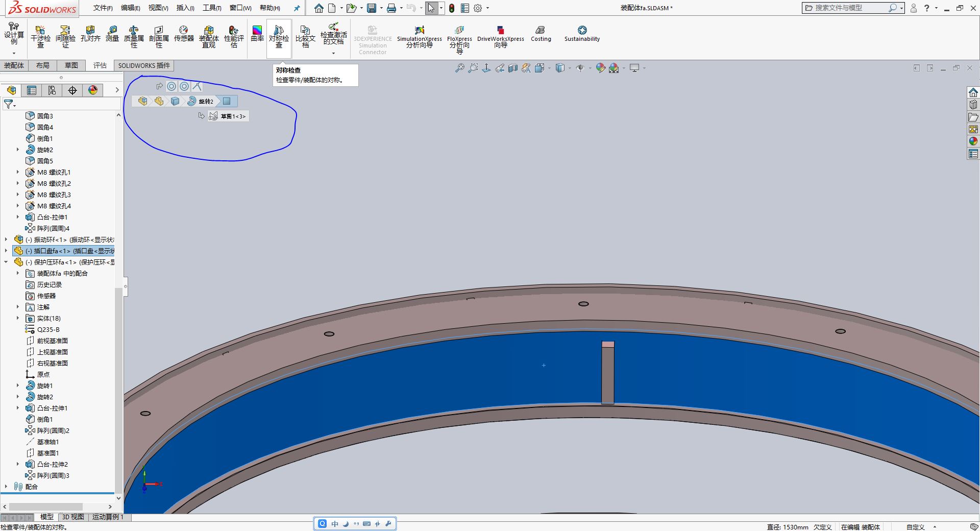Click the 草图1<3> breadcrumb button
This screenshot has width=980, height=531.
228,116
